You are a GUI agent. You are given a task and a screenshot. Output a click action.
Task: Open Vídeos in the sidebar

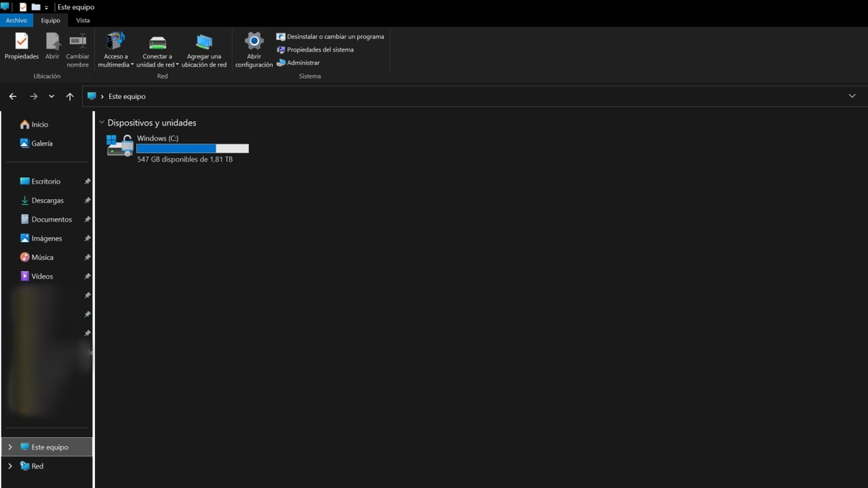click(x=42, y=276)
